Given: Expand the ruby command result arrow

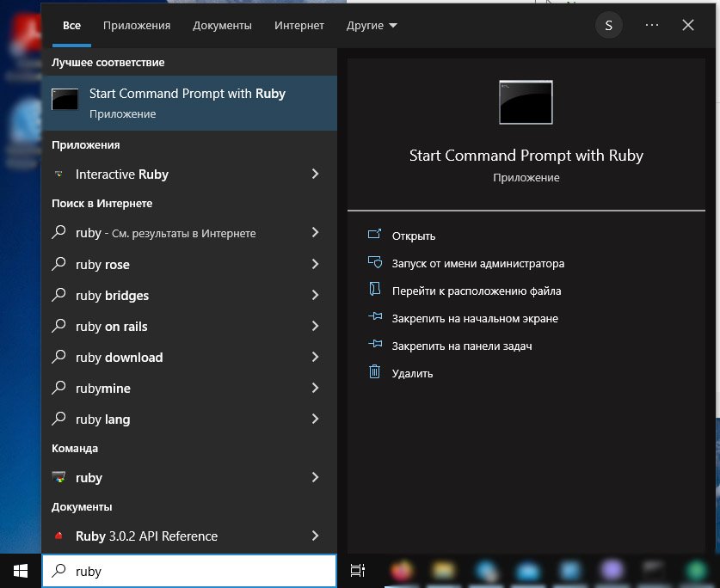Looking at the screenshot, I should point(315,477).
